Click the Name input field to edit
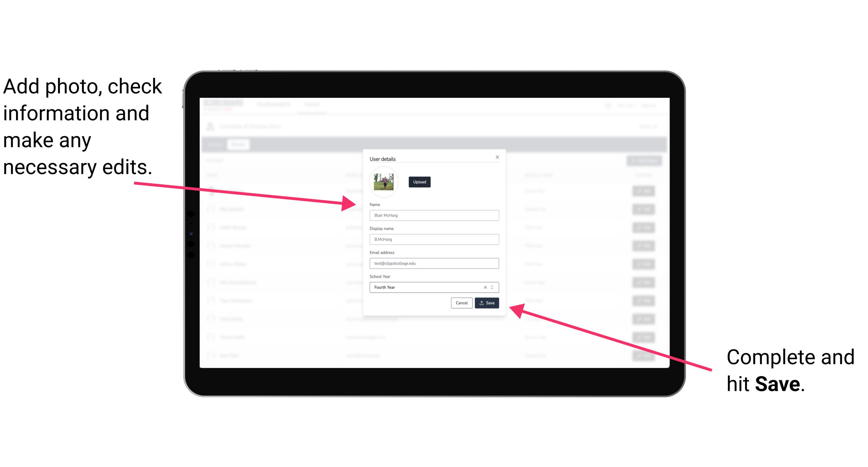 (434, 215)
